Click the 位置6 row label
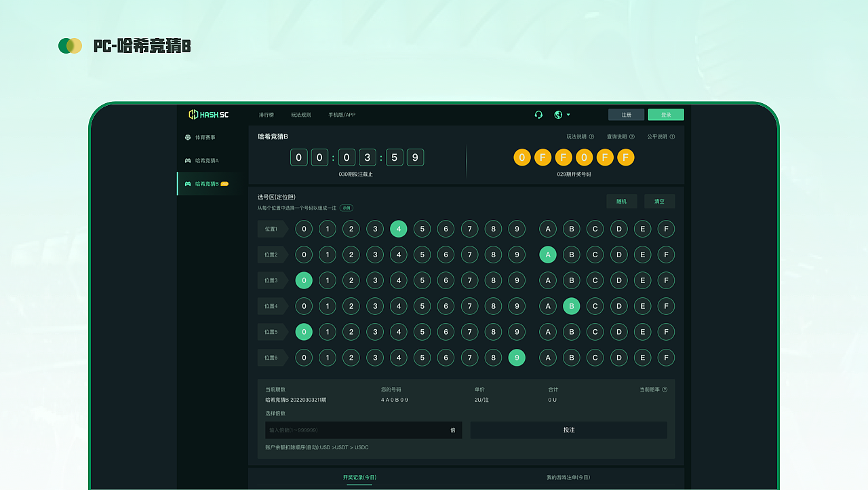 [273, 358]
